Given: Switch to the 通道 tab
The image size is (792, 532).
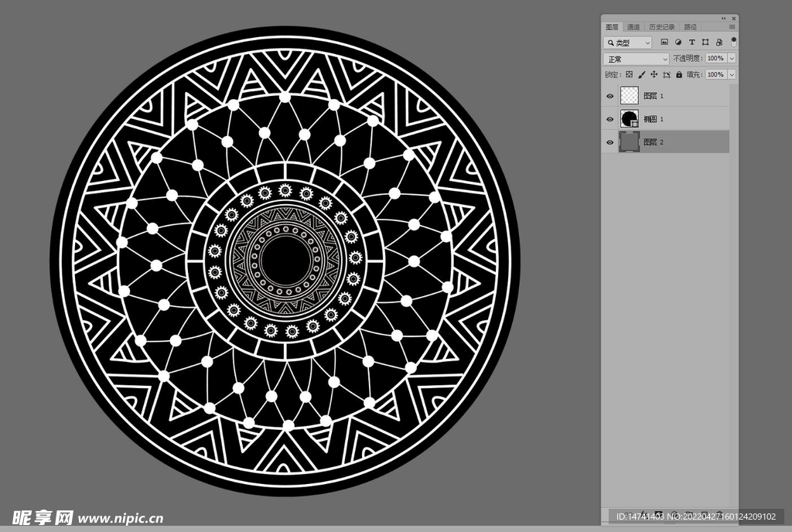Looking at the screenshot, I should click(633, 27).
